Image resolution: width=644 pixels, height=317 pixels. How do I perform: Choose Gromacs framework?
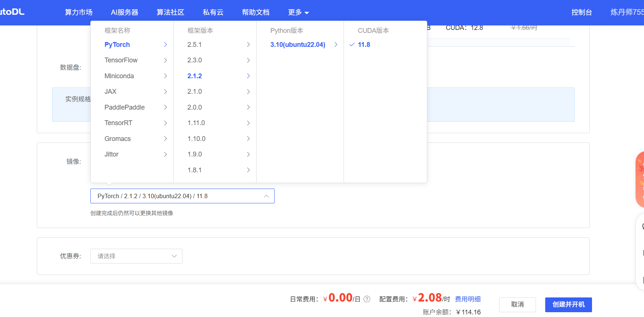tap(118, 139)
